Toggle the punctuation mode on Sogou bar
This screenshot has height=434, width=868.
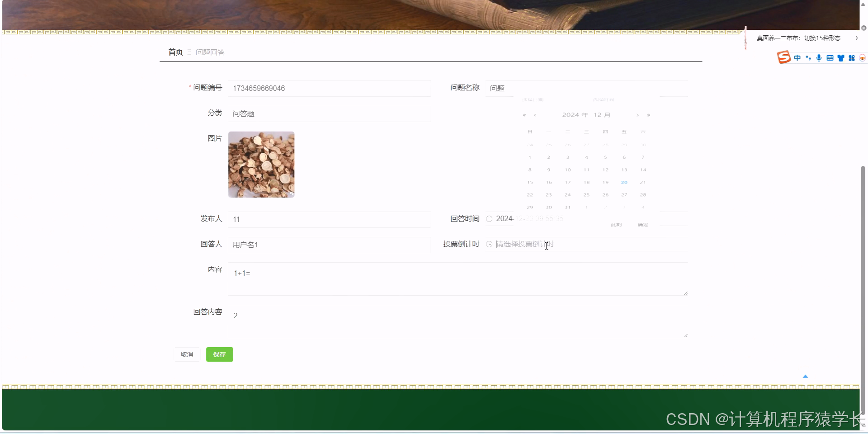click(808, 57)
